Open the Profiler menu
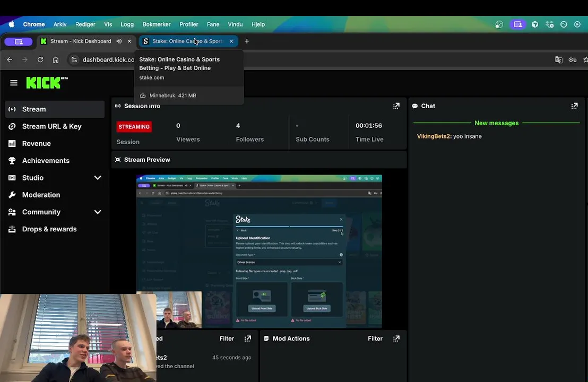588x382 pixels. pyautogui.click(x=188, y=24)
